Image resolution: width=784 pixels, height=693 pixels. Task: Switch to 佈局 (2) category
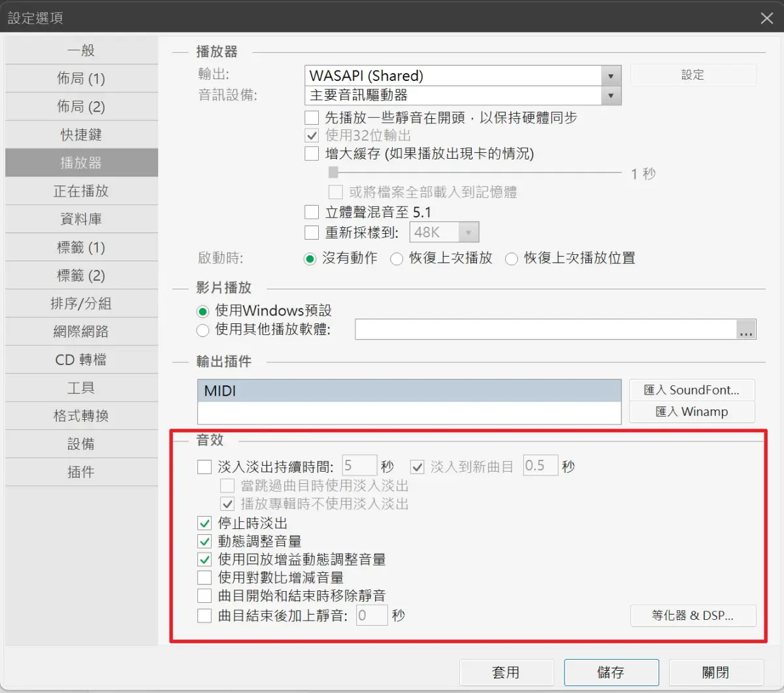coord(82,106)
